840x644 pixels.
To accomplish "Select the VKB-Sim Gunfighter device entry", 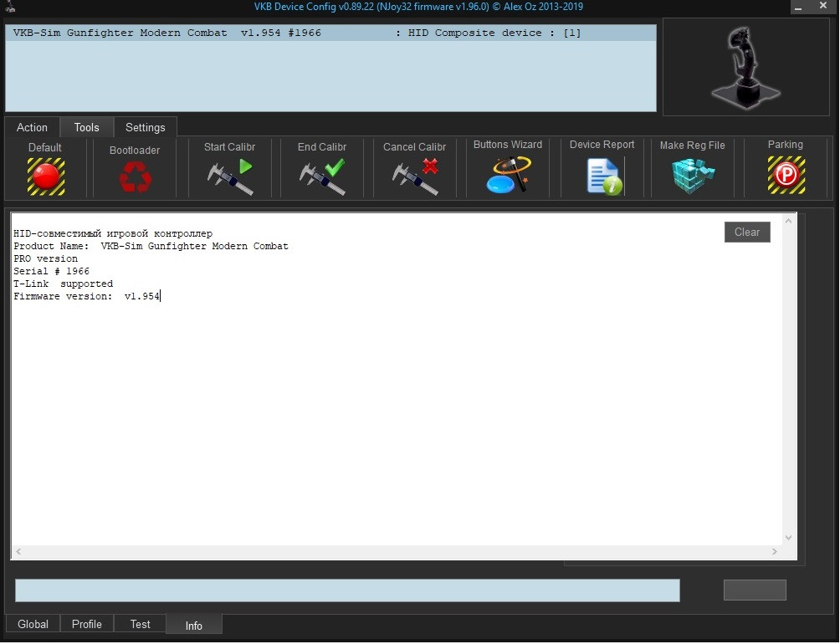I will 330,33.
